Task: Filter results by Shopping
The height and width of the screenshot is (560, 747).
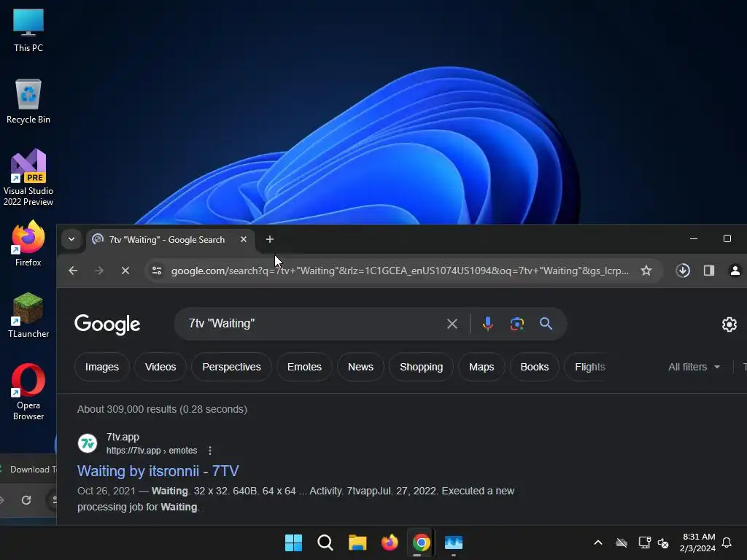Action: click(421, 367)
